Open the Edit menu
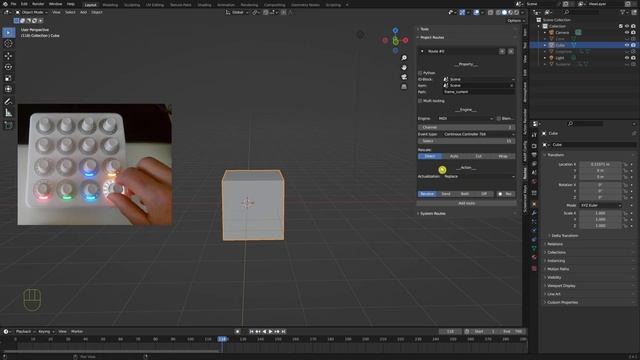This screenshot has width=640, height=360. [x=24, y=4]
